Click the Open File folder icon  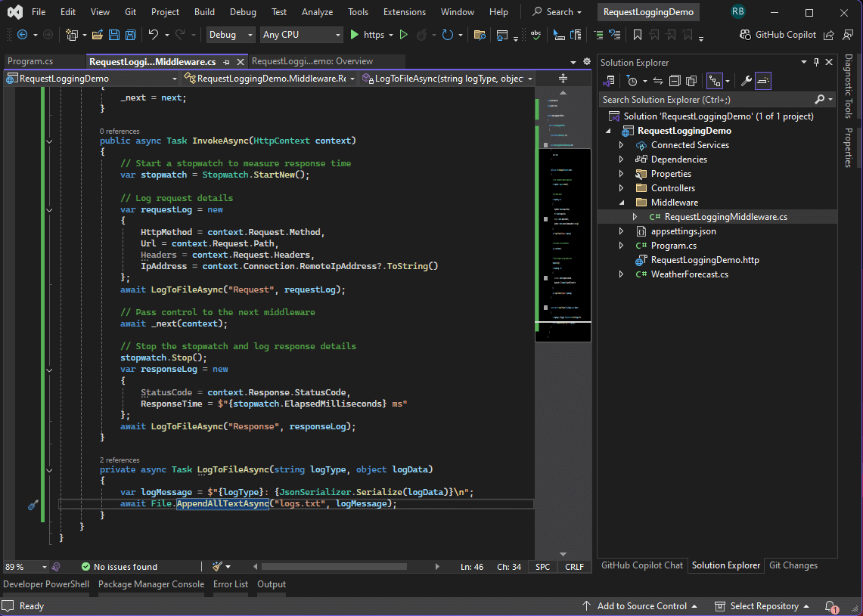pos(97,35)
